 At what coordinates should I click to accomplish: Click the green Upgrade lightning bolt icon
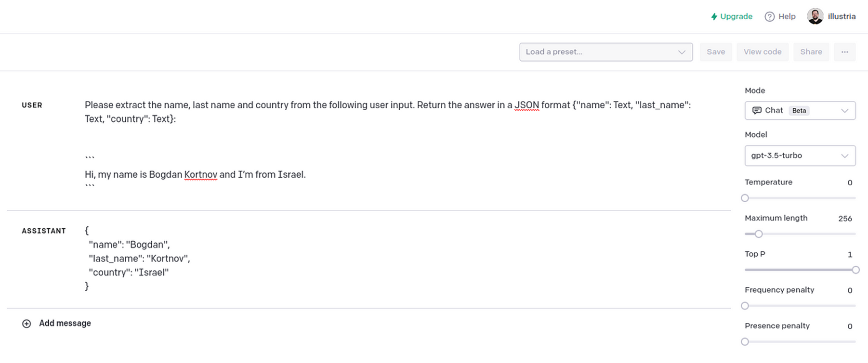point(714,17)
